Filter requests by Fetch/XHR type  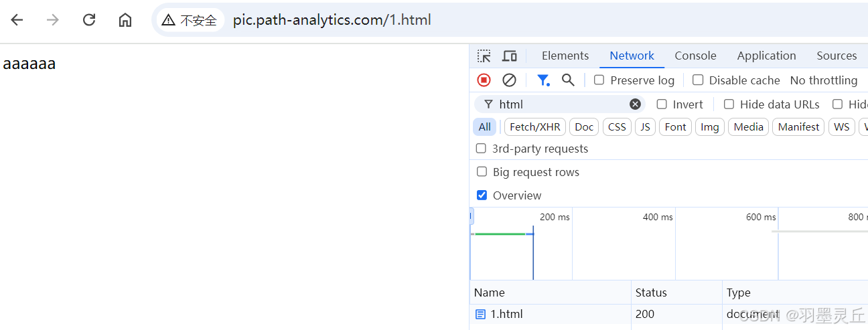click(x=534, y=127)
